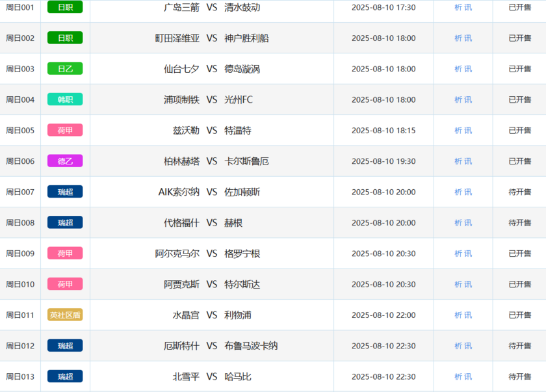Screen dimensions: 546x392
Task: Click the 日职 badge in row 周日002
Action: (x=65, y=38)
